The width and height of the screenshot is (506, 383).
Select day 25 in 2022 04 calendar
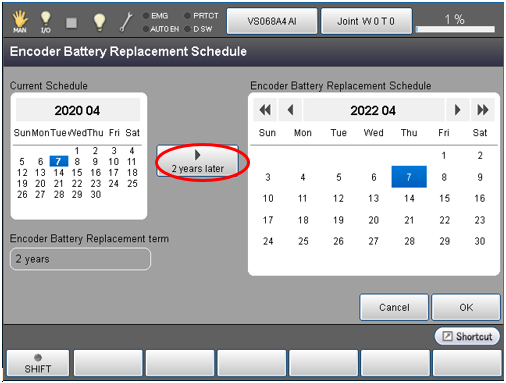tap(303, 241)
